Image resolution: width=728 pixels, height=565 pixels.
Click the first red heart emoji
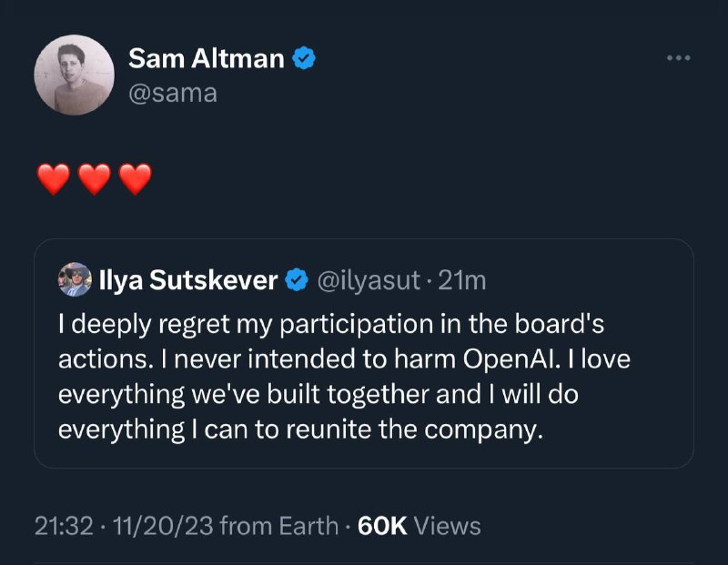pos(54,179)
